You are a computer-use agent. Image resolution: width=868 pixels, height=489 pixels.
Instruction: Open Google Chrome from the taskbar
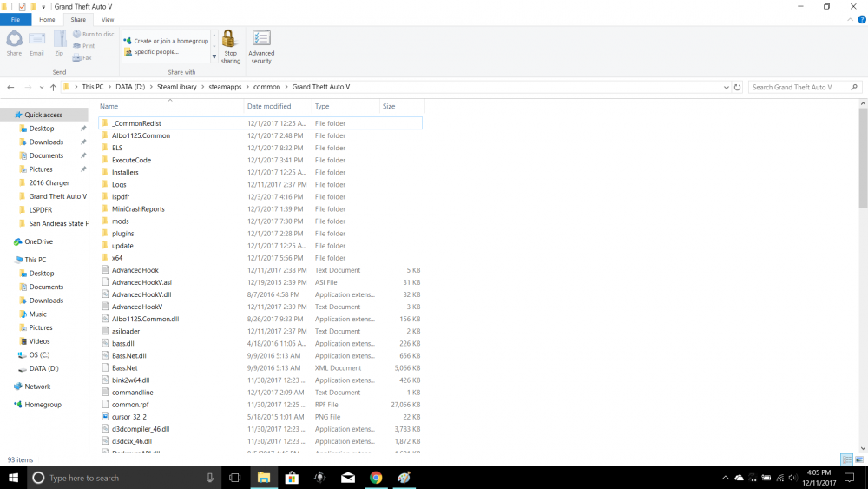[376, 478]
